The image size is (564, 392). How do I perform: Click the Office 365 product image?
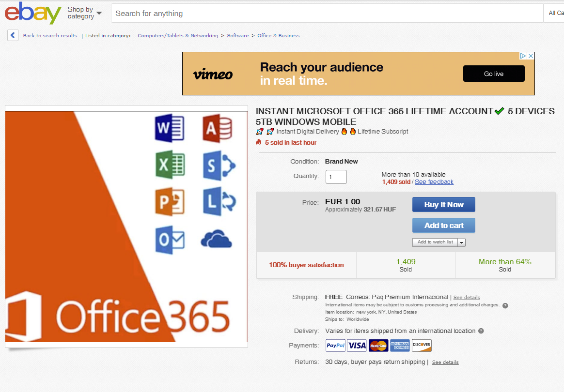click(126, 226)
